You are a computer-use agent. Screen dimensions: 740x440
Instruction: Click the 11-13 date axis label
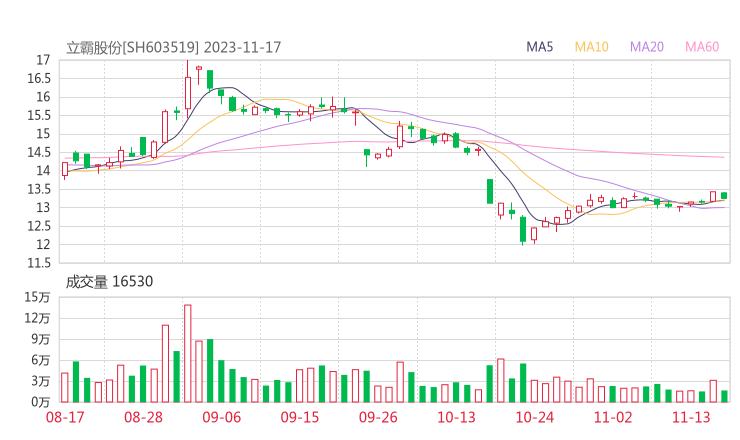[691, 417]
